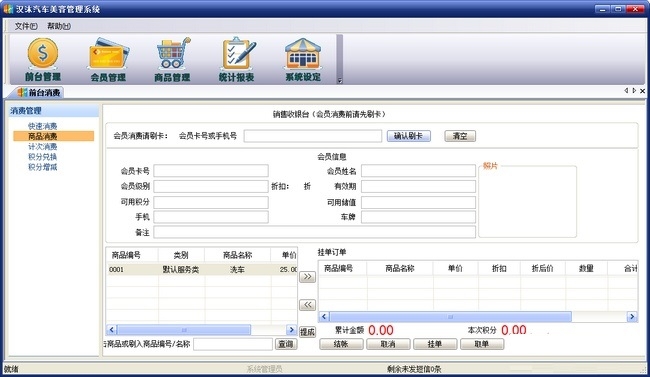Click the 结账 checkout button

[x=341, y=344]
